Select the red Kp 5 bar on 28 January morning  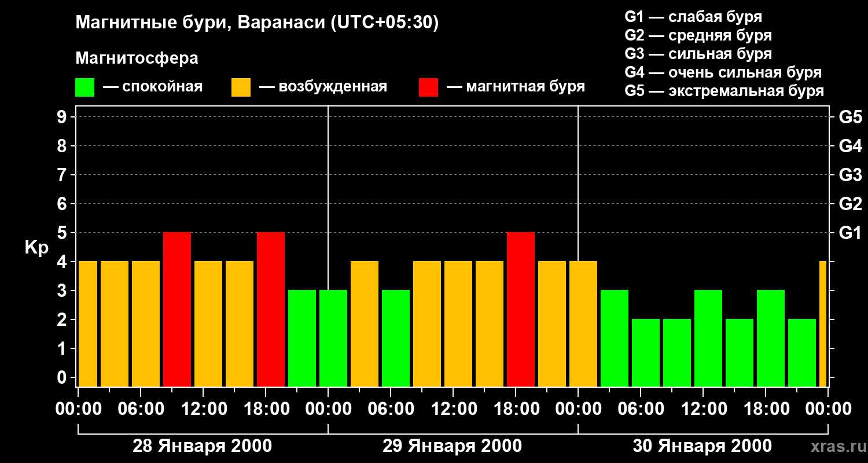tap(177, 310)
